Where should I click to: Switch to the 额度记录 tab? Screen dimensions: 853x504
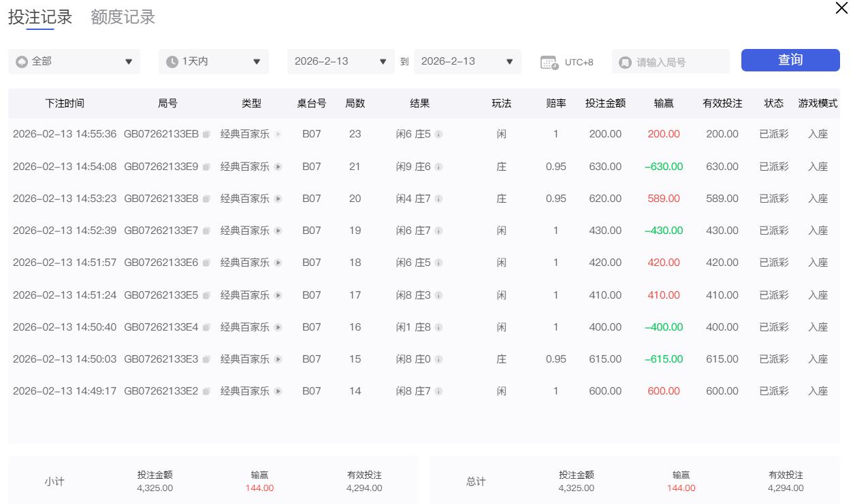pos(123,18)
